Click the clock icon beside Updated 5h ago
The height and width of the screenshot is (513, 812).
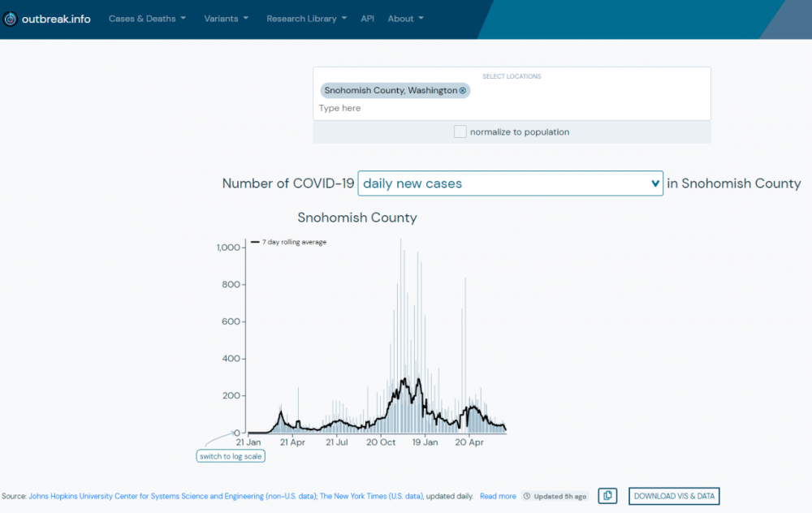click(527, 496)
